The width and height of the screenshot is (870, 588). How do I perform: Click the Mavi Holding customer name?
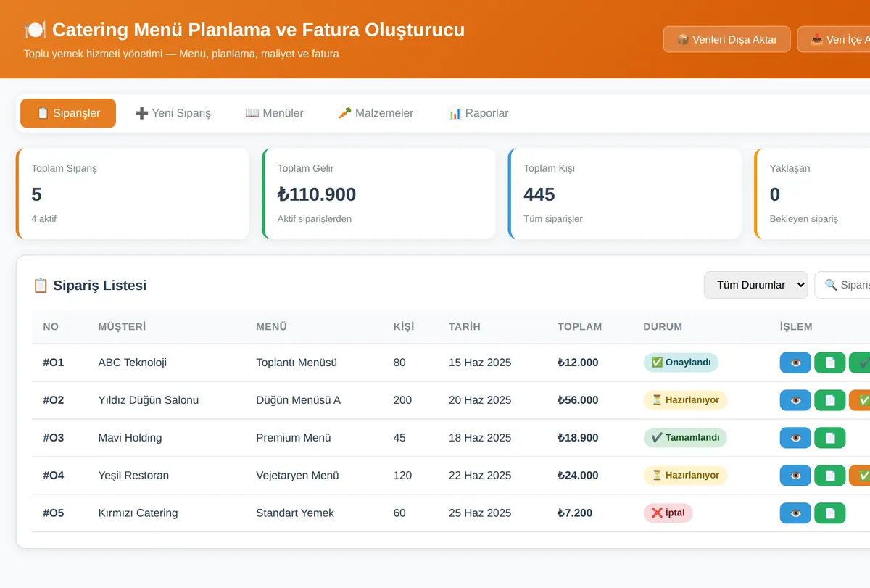click(130, 438)
